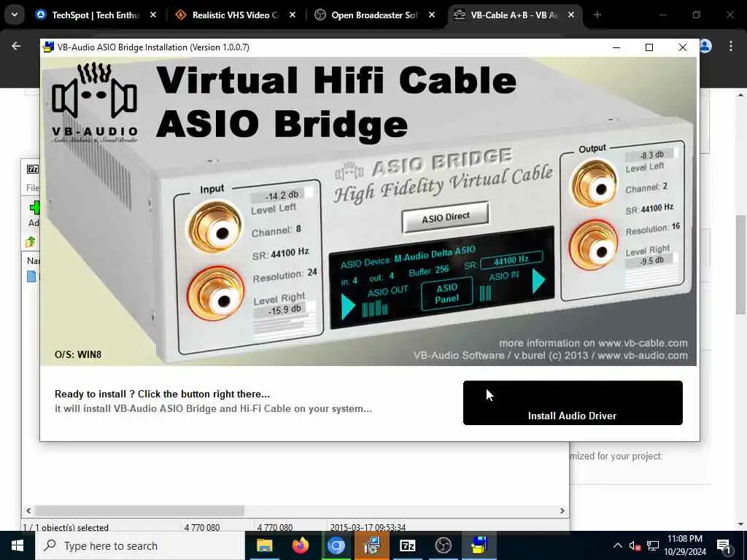Close the Open Broadcaster Software tab

(x=432, y=15)
